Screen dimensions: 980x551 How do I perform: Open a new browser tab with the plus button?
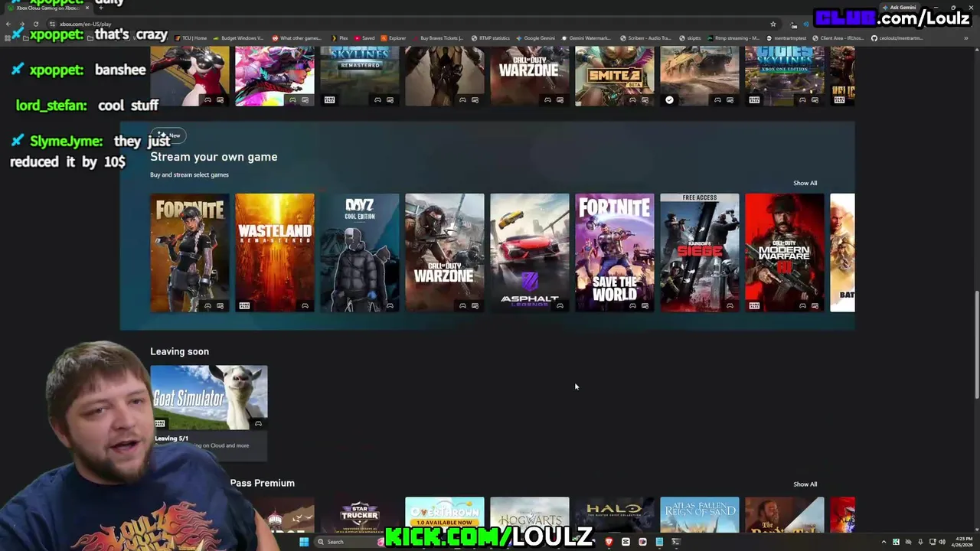[x=100, y=8]
